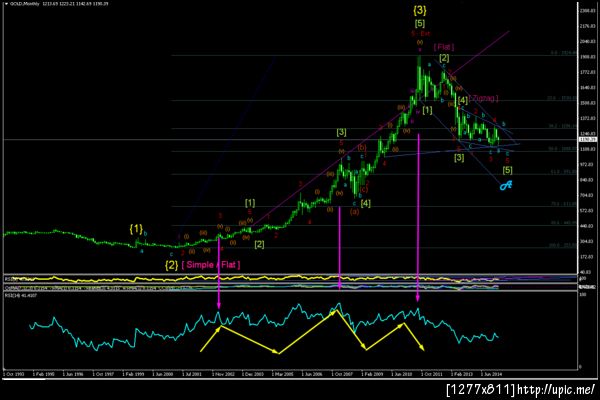Click the 704.83 price axis level
This screenshot has height=400, width=600.
(x=589, y=195)
